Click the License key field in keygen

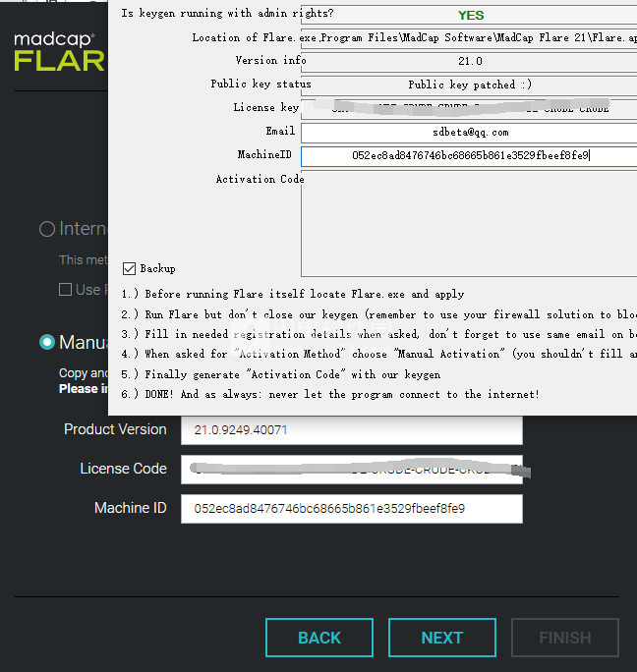pyautogui.click(x=469, y=109)
